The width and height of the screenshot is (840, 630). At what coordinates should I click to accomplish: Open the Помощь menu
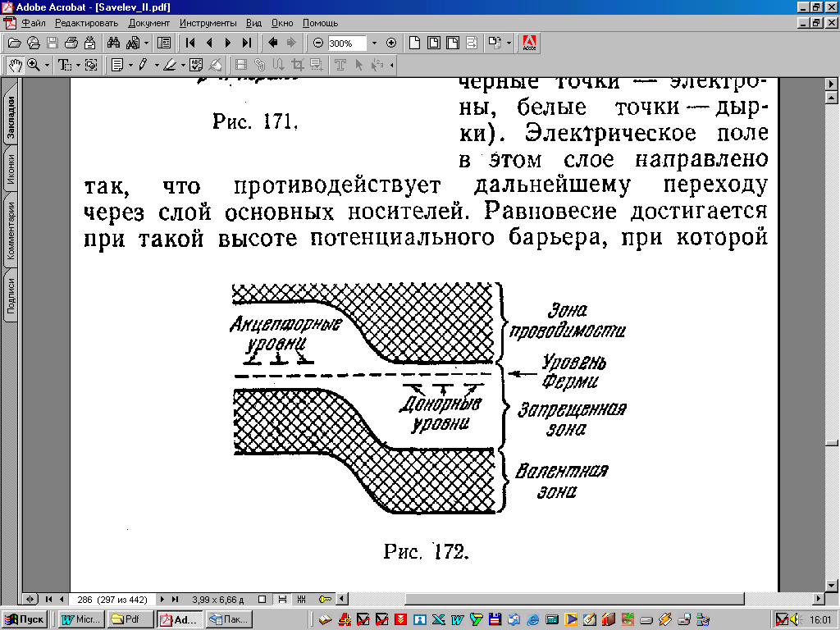[321, 23]
